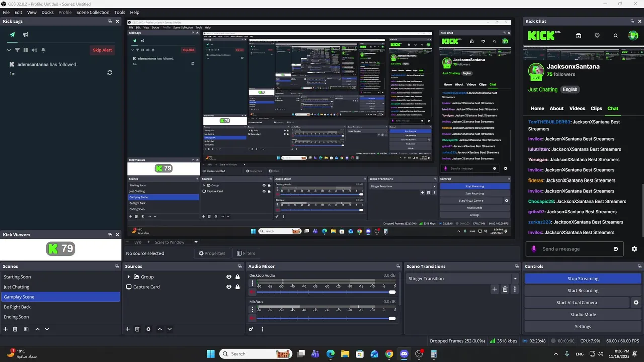This screenshot has width=644, height=362.
Task: Move scene down in Scenes list
Action: pos(47,329)
